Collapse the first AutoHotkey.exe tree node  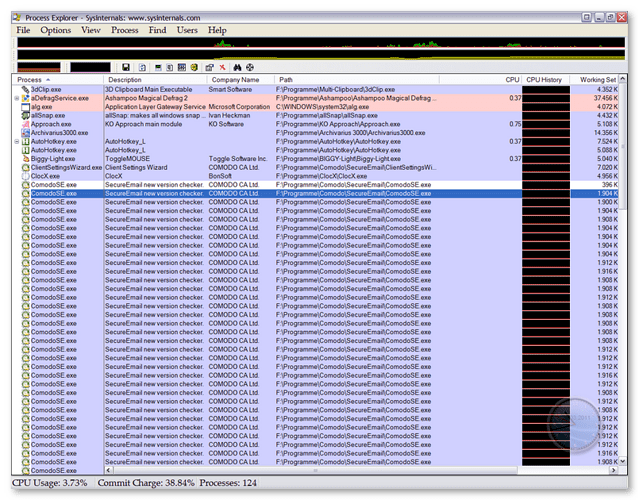click(x=17, y=142)
